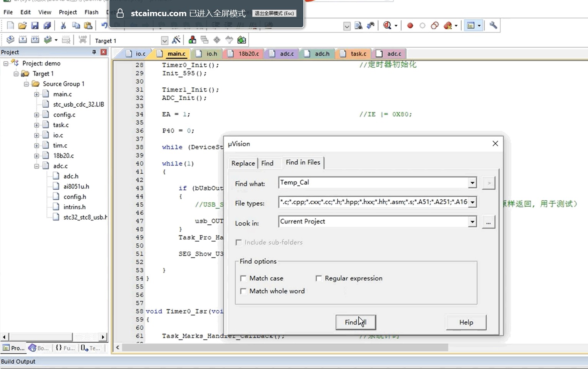Click the Save icon
Image resolution: width=588 pixels, height=369 pixels.
(35, 25)
